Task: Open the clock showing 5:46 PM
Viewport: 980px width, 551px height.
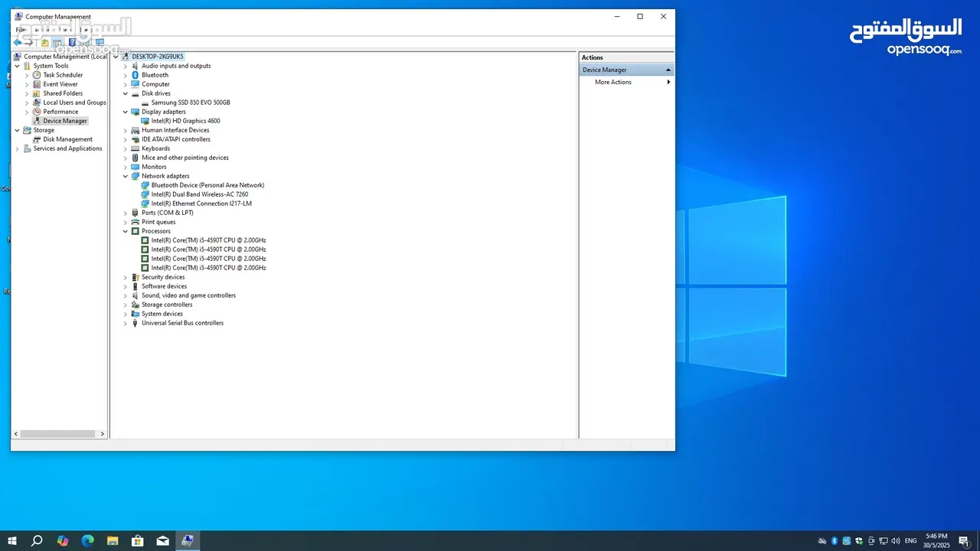Action: pos(937,541)
